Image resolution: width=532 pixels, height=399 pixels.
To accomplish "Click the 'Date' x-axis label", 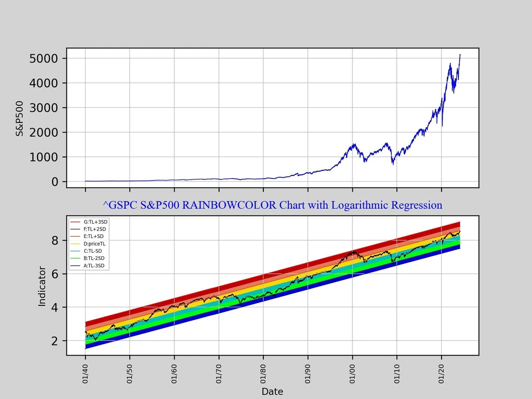I will click(272, 391).
